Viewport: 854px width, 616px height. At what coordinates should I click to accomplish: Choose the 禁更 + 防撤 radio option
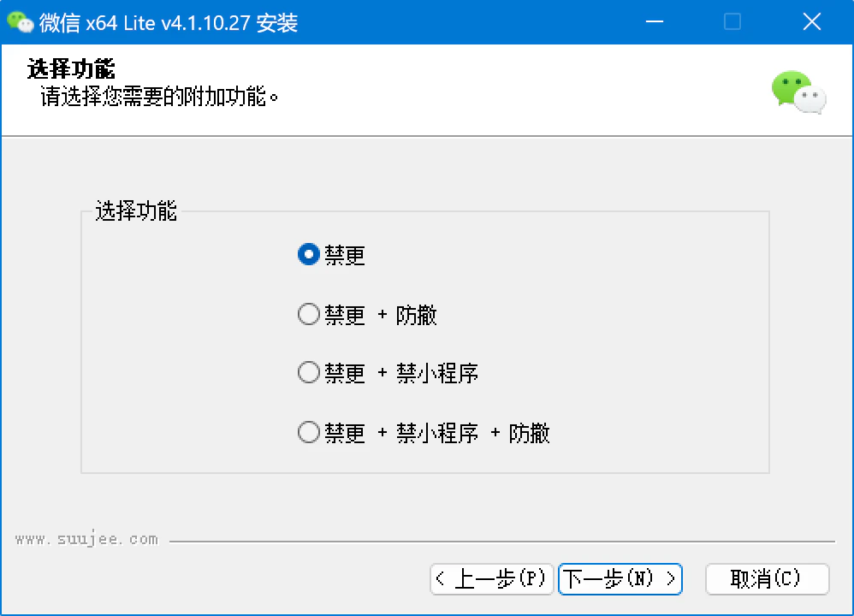(367, 315)
